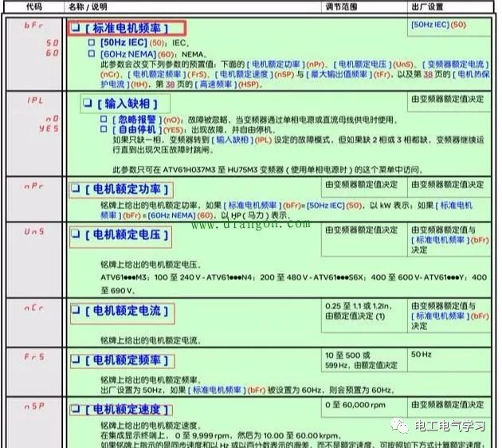Viewport: 502px width, 448px height.
Task: Click the bFr segment-display code
Action: (34, 26)
